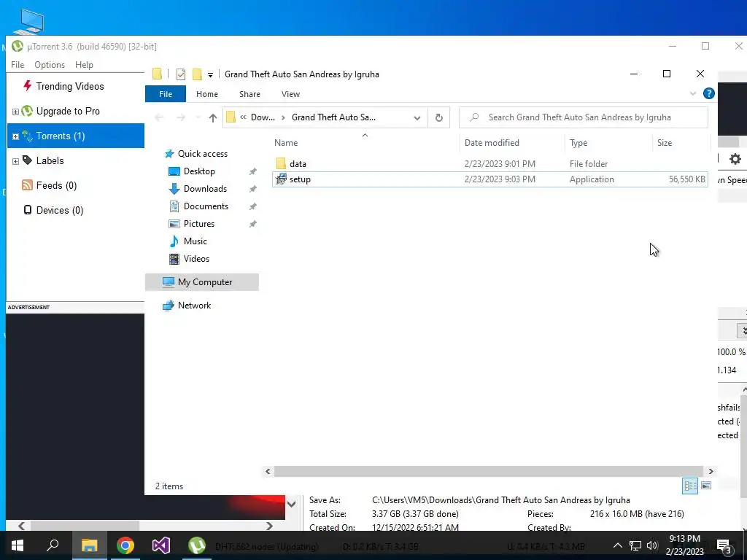This screenshot has height=560, width=747.
Task: Switch to large icons view layout
Action: tap(706, 486)
